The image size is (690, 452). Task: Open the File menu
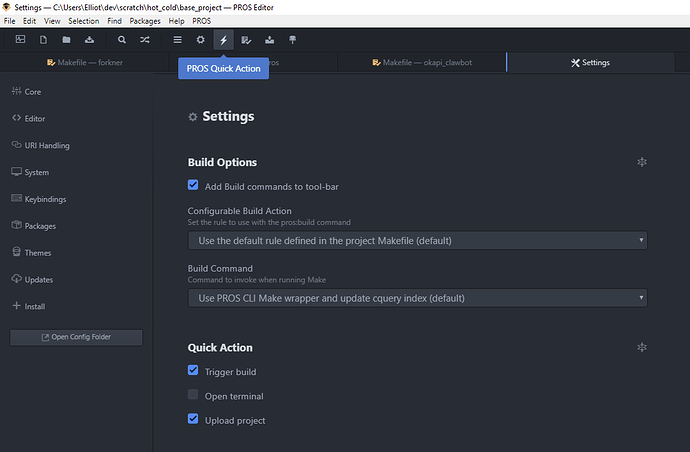pyautogui.click(x=9, y=21)
